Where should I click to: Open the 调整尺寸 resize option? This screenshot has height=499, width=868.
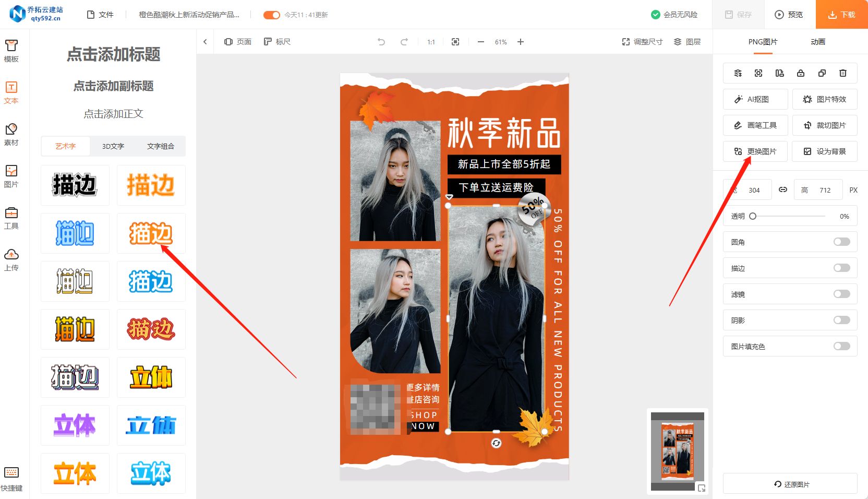pos(642,42)
